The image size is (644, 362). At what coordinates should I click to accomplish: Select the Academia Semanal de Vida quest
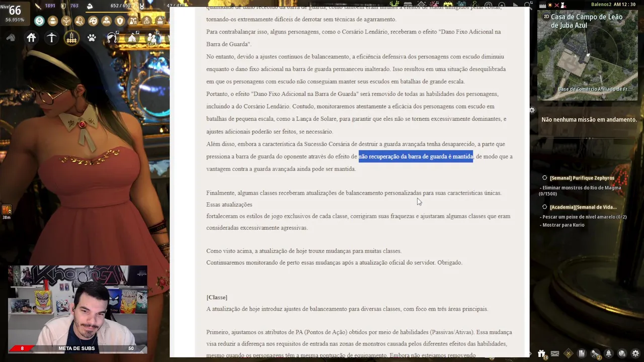click(583, 207)
